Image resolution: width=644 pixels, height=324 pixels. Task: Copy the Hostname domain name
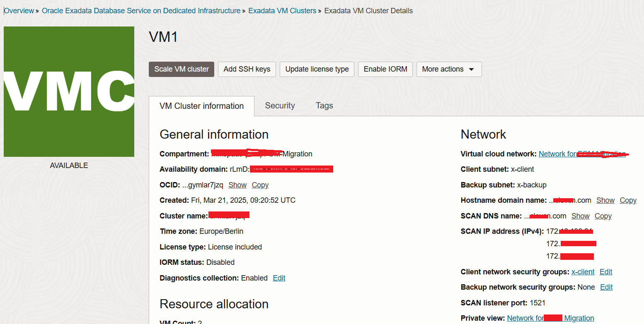click(628, 200)
